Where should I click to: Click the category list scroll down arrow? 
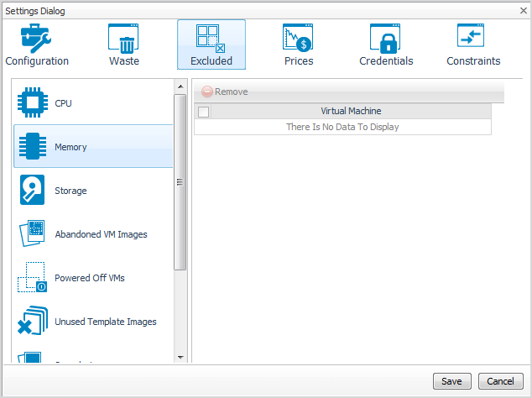180,357
